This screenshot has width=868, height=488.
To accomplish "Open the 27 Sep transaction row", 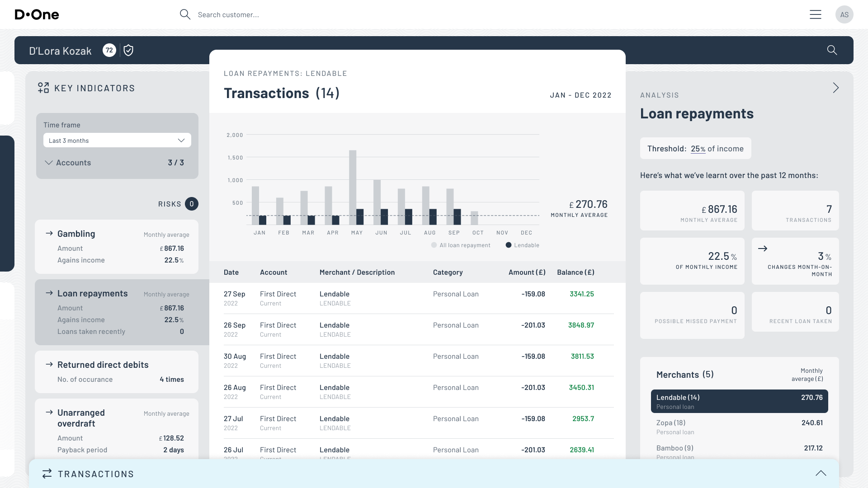I will 419,298.
